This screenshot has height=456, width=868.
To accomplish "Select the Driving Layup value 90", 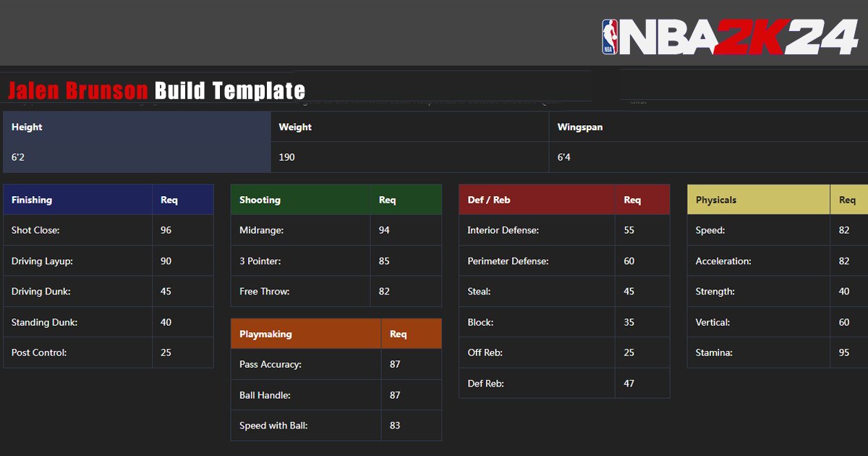I will coord(166,261).
